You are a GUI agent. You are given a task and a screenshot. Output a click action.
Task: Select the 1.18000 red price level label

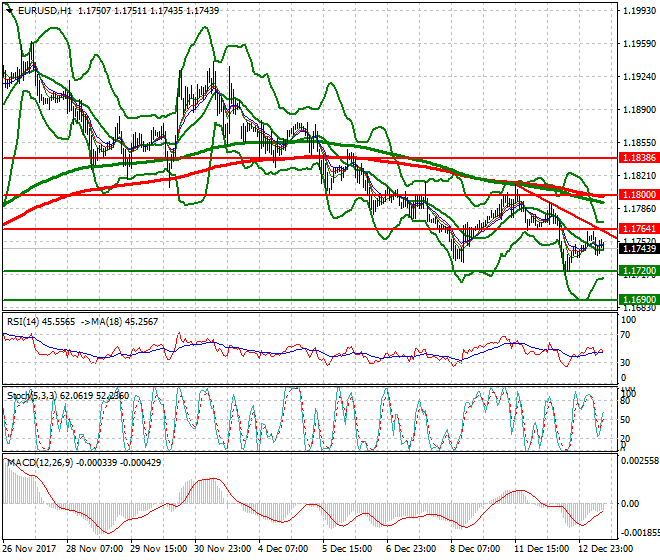point(639,195)
